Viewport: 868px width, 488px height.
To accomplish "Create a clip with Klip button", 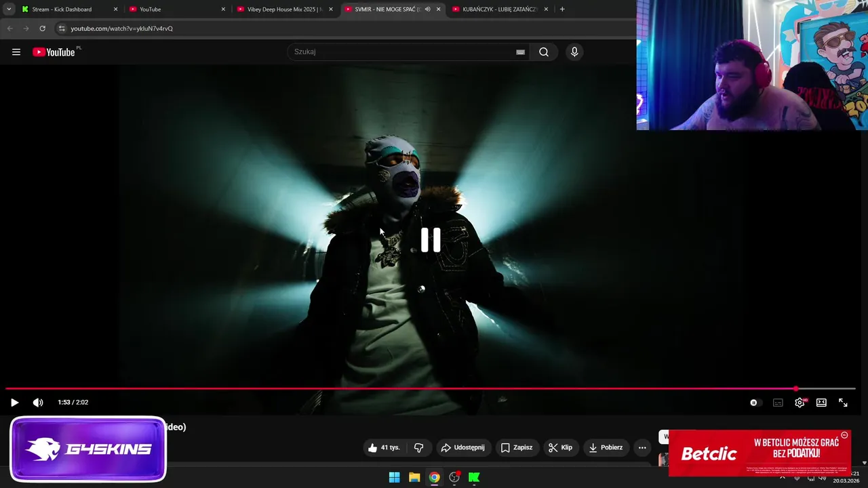I will pyautogui.click(x=561, y=447).
